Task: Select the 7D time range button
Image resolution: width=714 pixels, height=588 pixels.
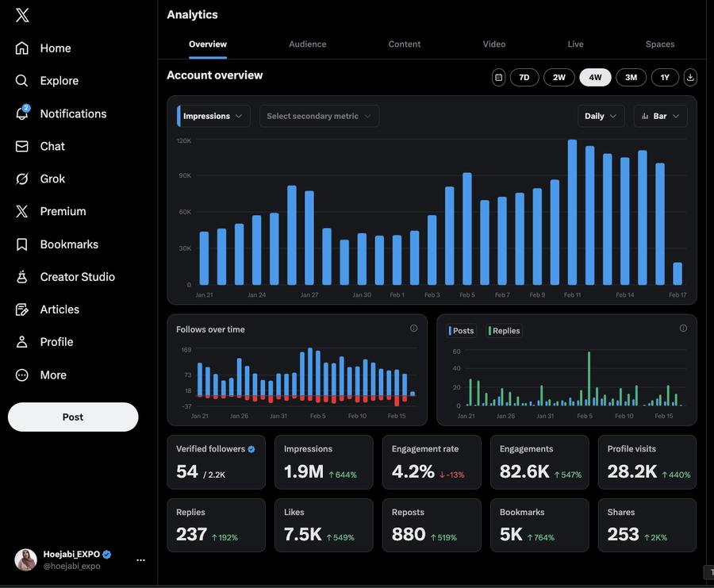Action: (x=524, y=77)
